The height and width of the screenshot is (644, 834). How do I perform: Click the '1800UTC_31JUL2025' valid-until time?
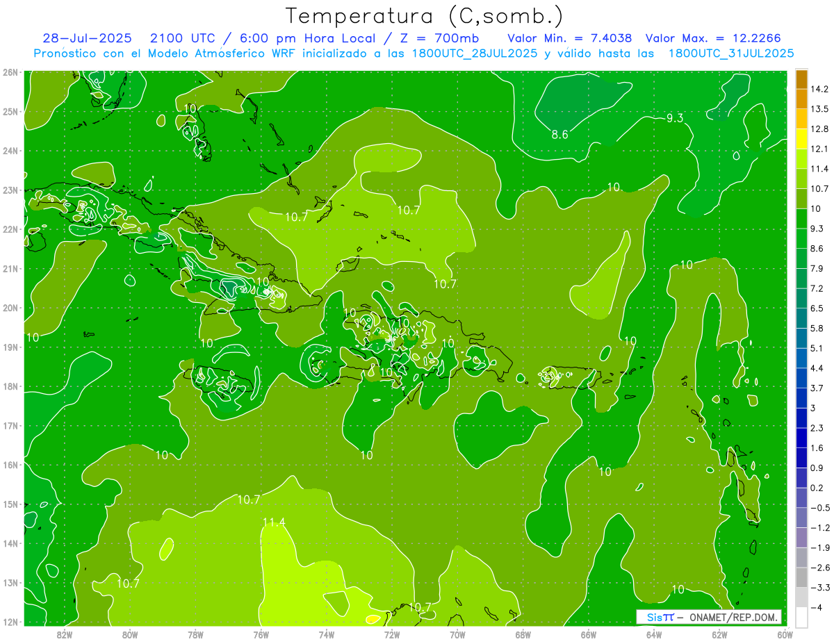[731, 53]
